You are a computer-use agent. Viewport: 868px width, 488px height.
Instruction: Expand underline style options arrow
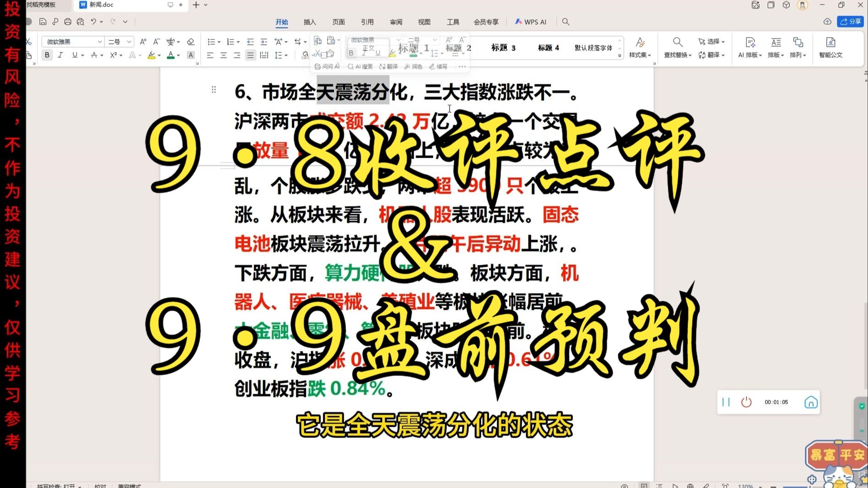[x=82, y=55]
